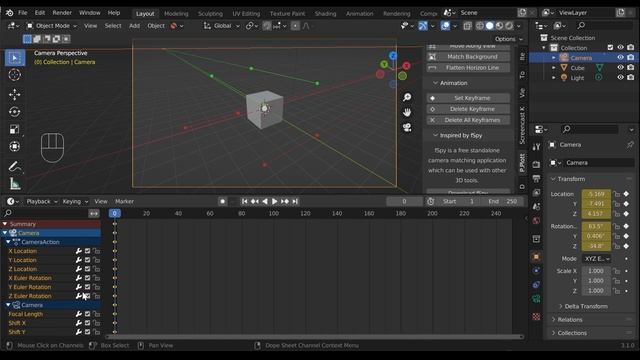Toggle the Z Location channel mute checkbox

pos(87,269)
